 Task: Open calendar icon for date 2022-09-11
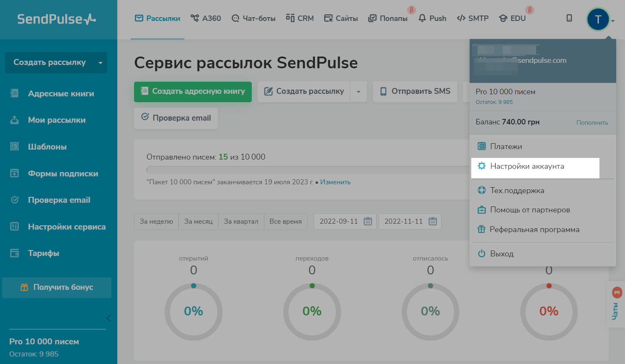368,221
